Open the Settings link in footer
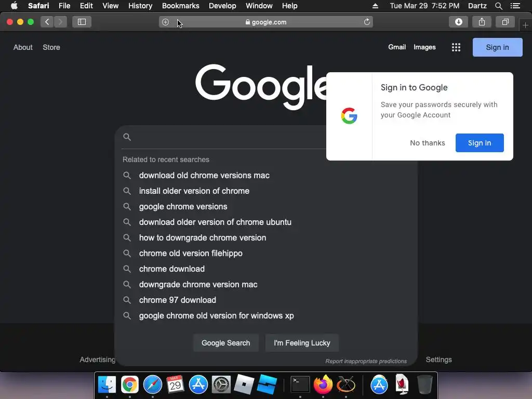 click(438, 360)
